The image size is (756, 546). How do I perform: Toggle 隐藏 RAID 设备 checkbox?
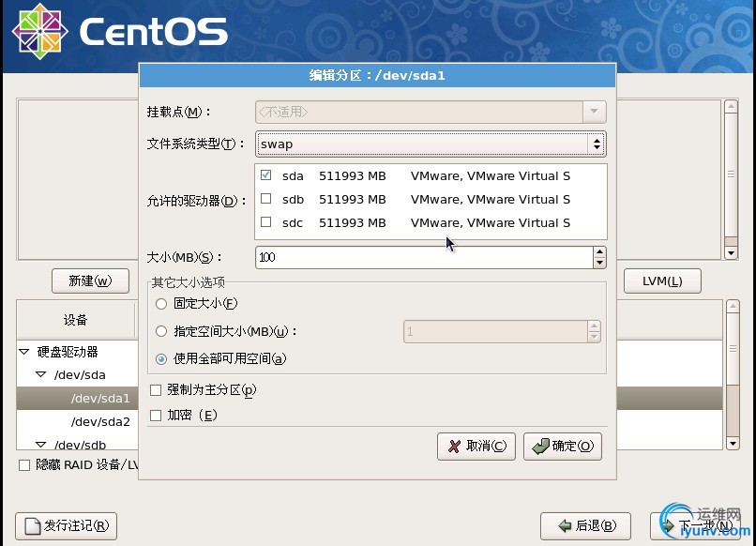coord(24,465)
